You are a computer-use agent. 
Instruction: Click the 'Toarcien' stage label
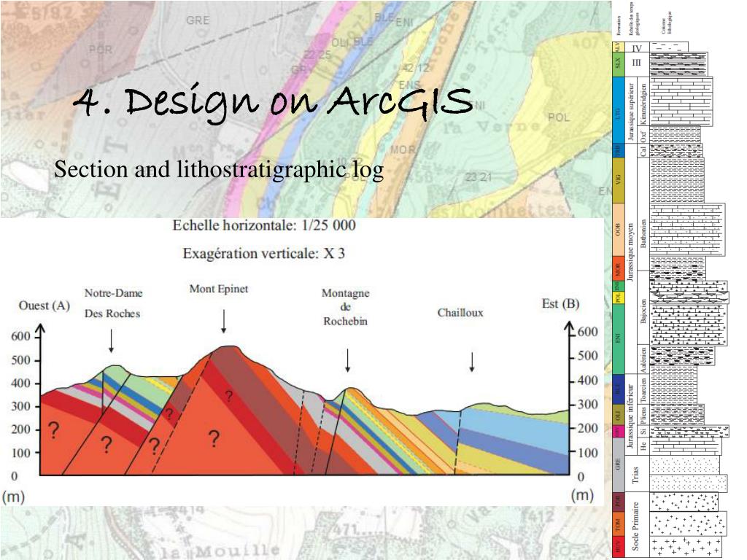coord(643,391)
